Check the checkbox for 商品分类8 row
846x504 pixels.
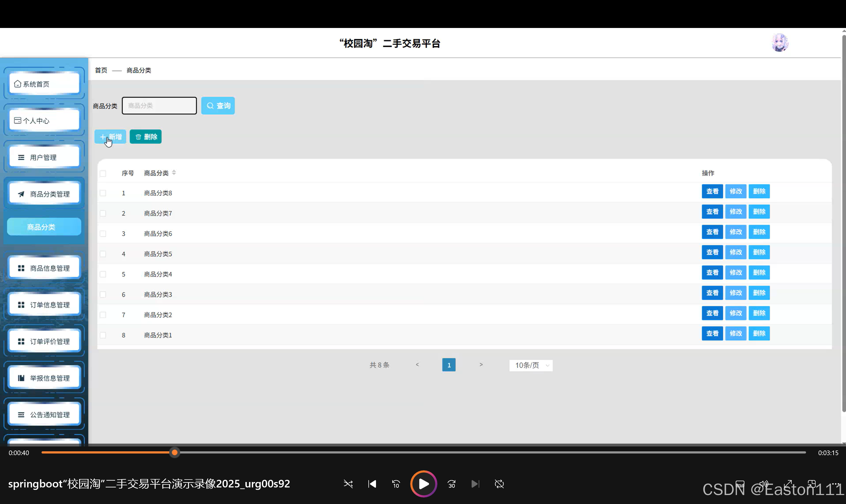point(103,193)
